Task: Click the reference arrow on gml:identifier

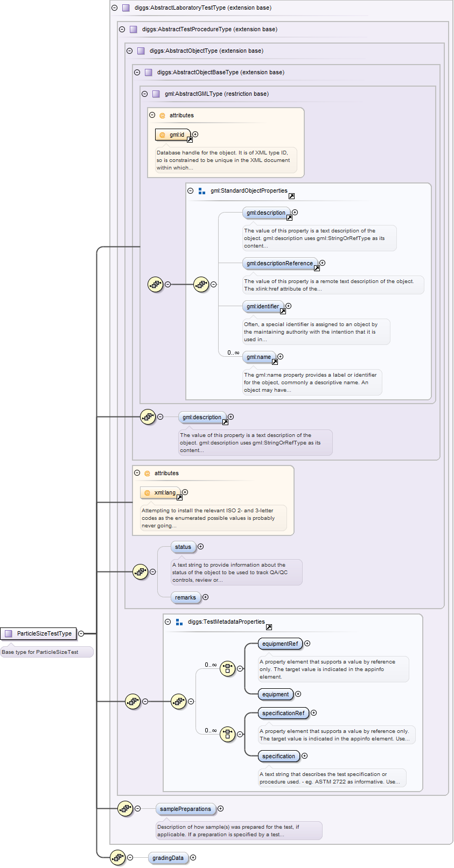Action: 283,312
